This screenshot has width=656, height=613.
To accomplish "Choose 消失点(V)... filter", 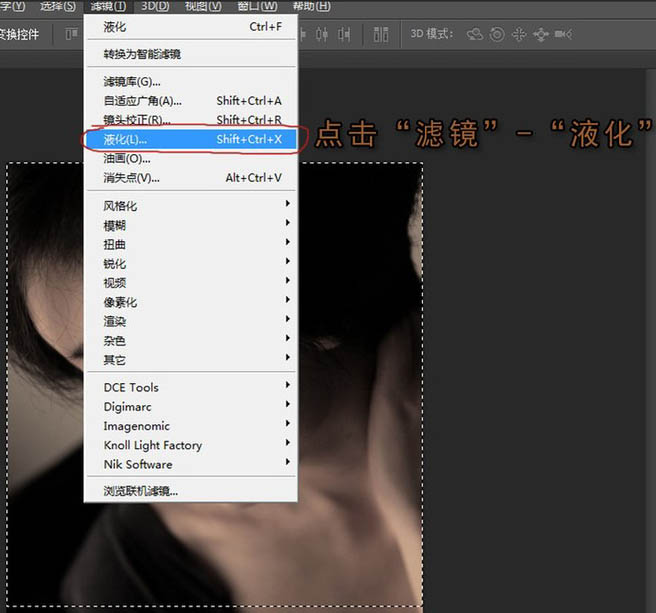I will 191,178.
